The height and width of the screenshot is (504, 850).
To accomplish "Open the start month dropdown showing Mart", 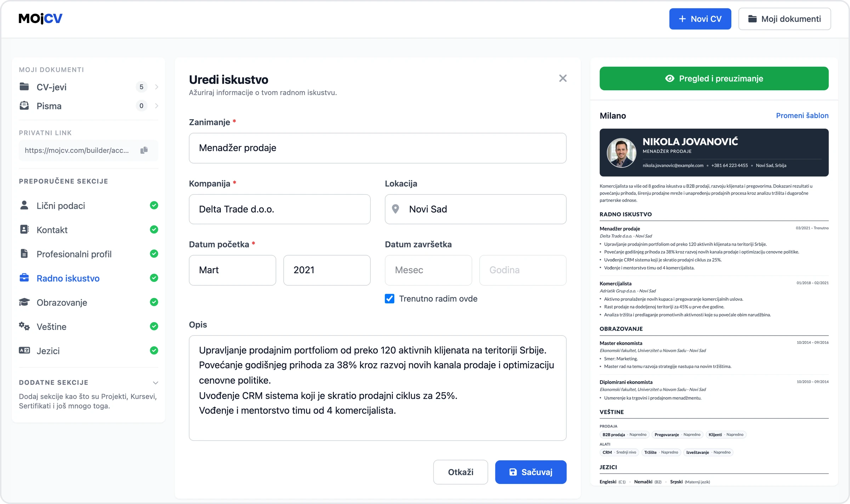I will 232,270.
